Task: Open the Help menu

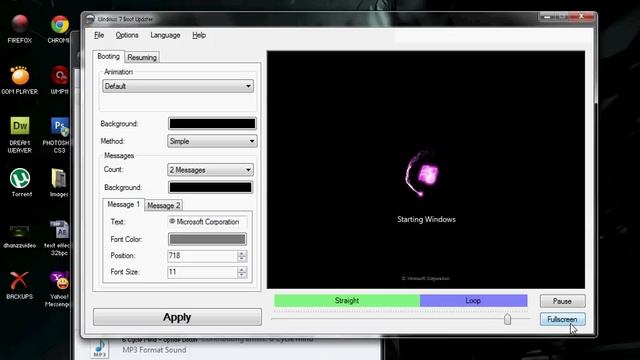Action: click(x=199, y=35)
